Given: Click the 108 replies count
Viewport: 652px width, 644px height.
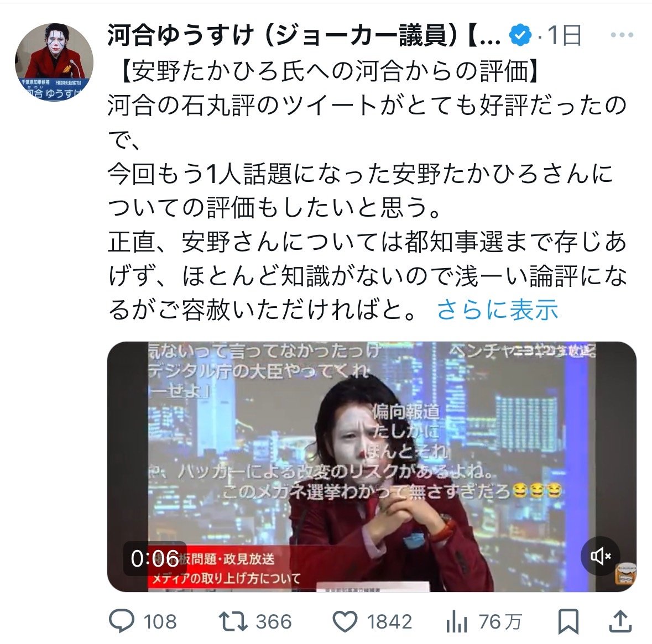Looking at the screenshot, I should click(160, 622).
